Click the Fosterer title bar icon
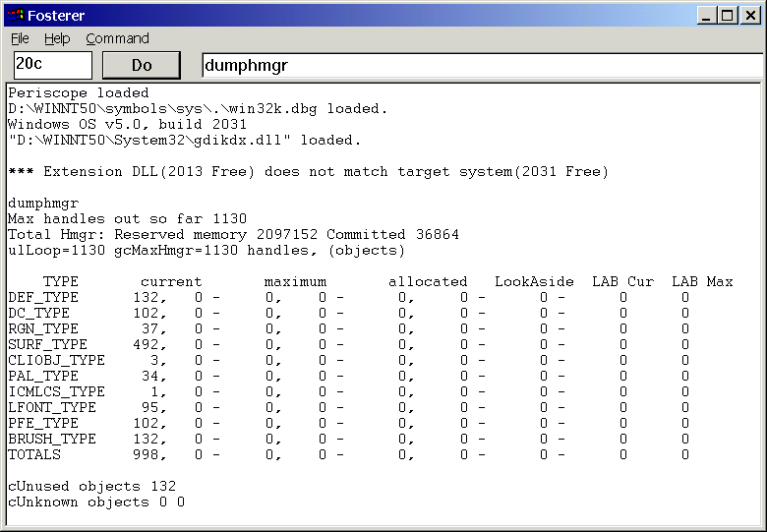The image size is (767, 532). coord(16,16)
